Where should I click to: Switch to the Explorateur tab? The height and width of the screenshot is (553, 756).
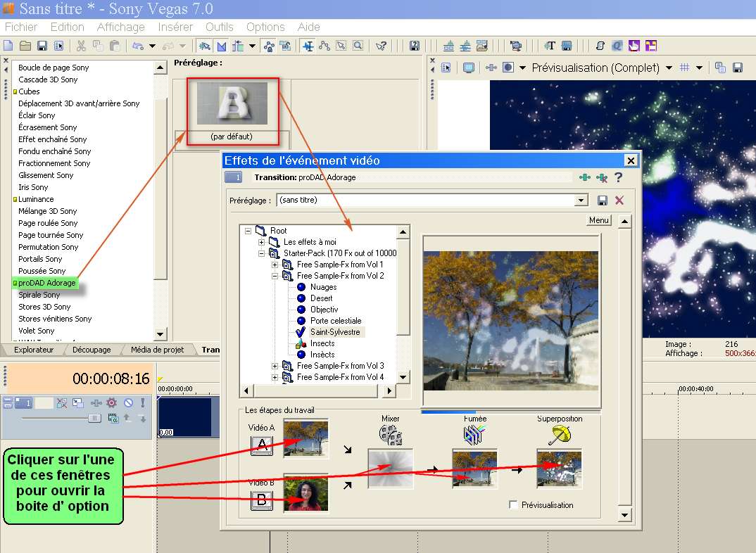pyautogui.click(x=34, y=350)
